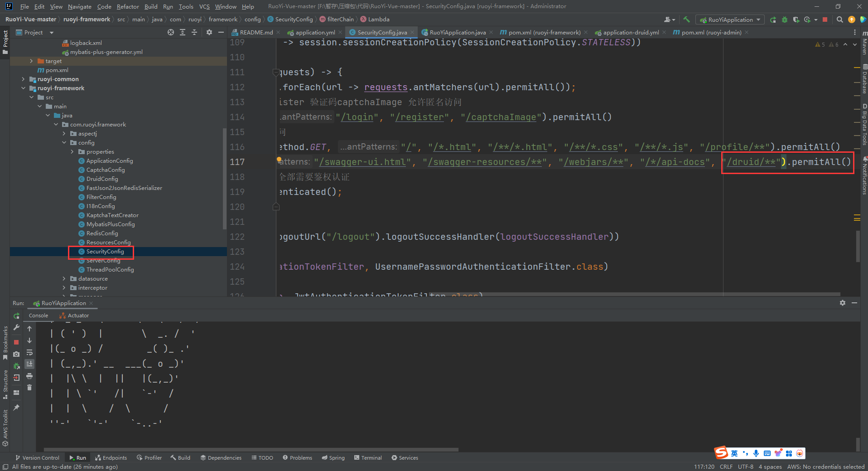This screenshot has width=868, height=471.
Task: Click the Build Project hammer icon
Action: (687, 19)
